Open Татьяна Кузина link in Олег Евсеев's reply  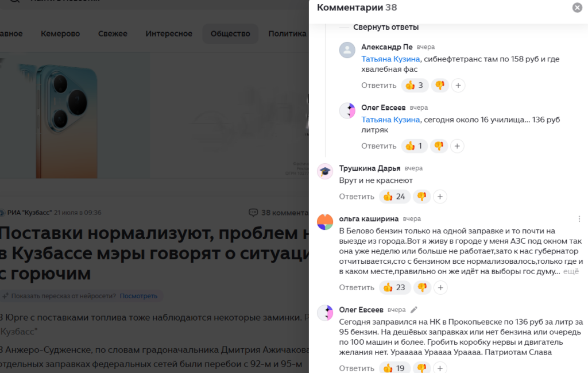(390, 120)
